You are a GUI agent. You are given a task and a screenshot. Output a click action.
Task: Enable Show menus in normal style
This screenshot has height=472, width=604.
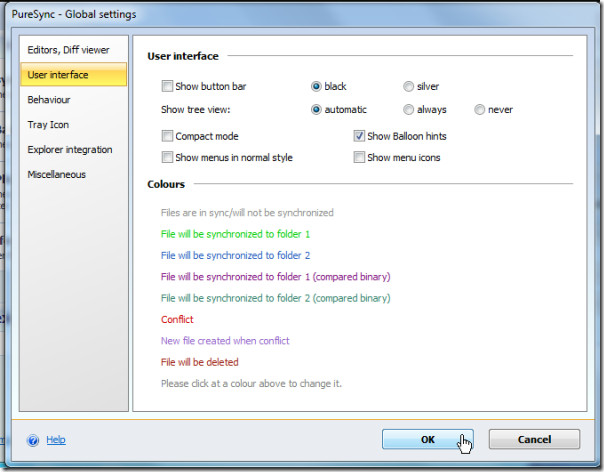[x=167, y=157]
